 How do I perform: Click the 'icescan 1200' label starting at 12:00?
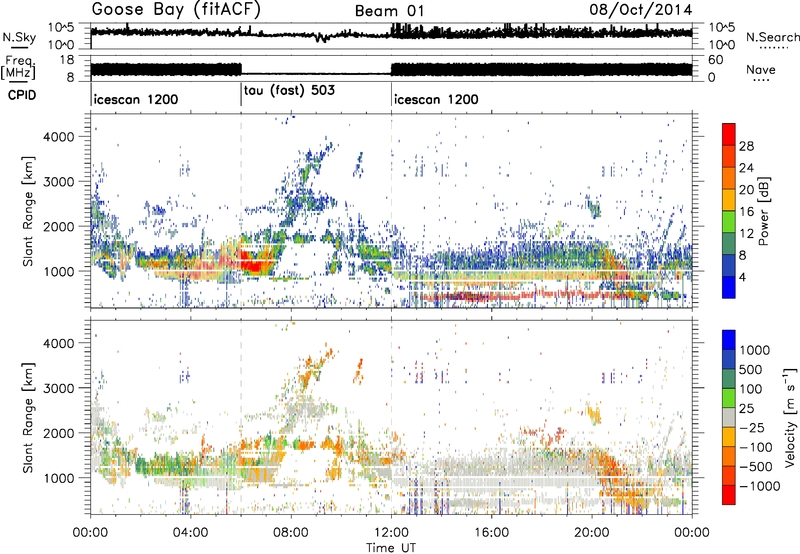tap(436, 99)
